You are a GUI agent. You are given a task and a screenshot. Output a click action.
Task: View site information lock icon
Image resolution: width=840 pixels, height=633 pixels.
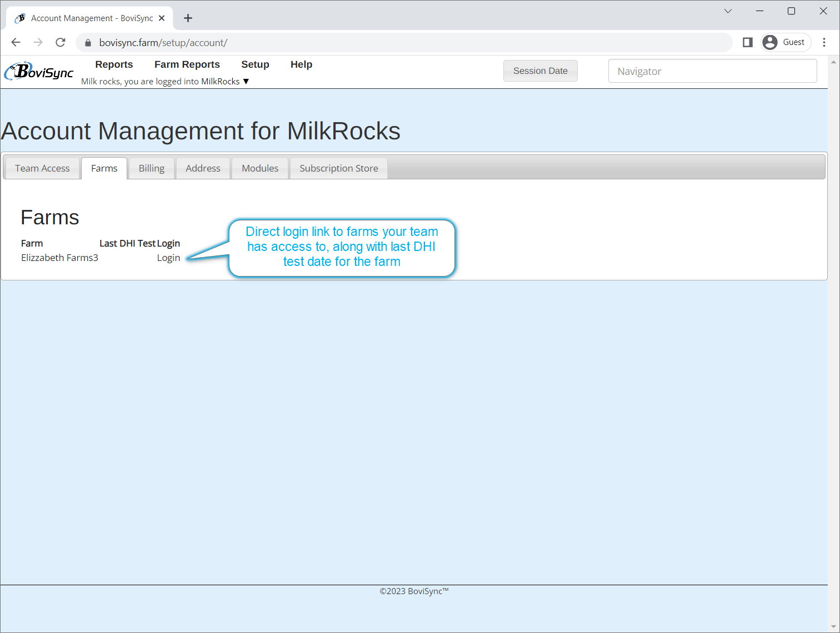[88, 43]
